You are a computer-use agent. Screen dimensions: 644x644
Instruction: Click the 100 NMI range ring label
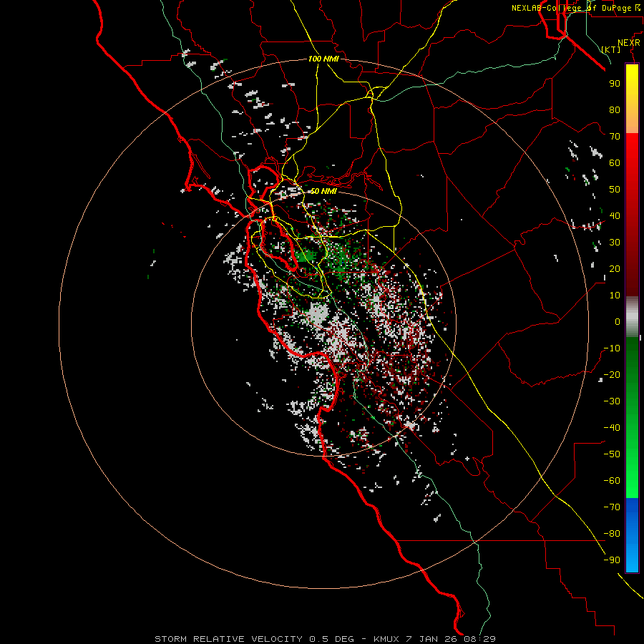(x=323, y=59)
